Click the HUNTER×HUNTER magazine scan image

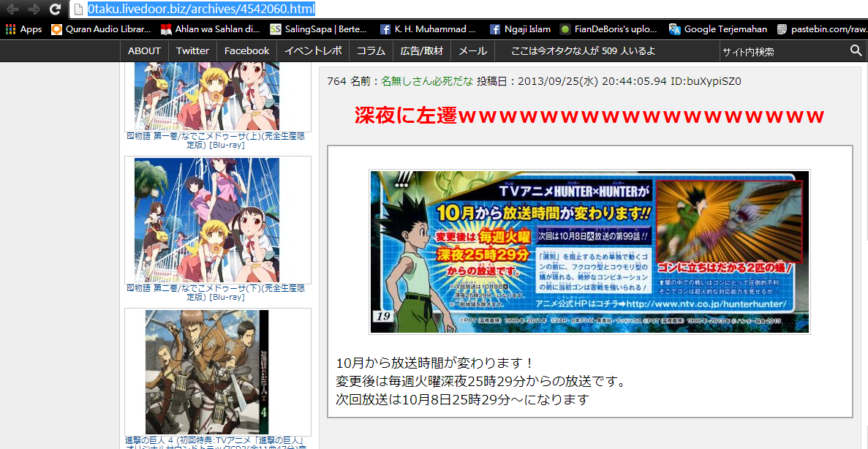pyautogui.click(x=589, y=252)
